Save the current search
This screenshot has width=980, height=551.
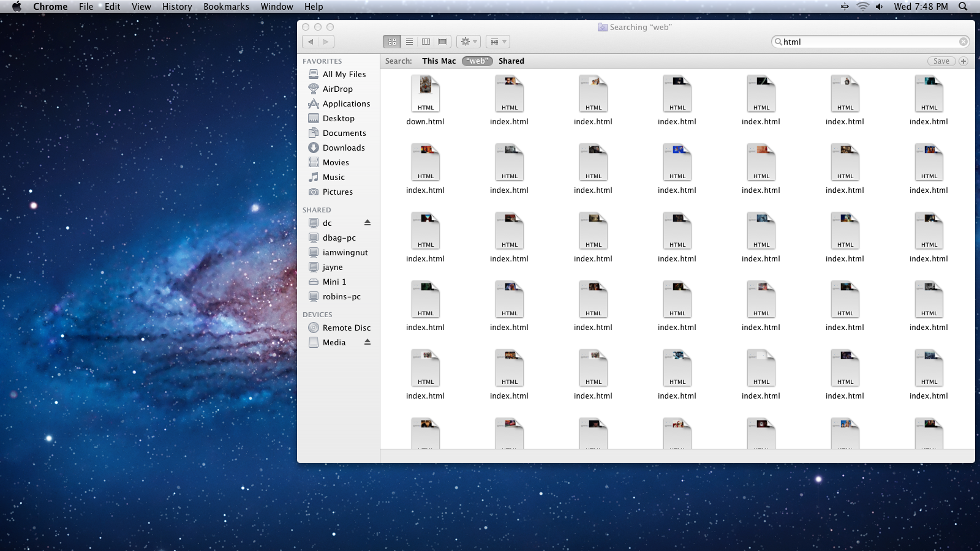941,61
